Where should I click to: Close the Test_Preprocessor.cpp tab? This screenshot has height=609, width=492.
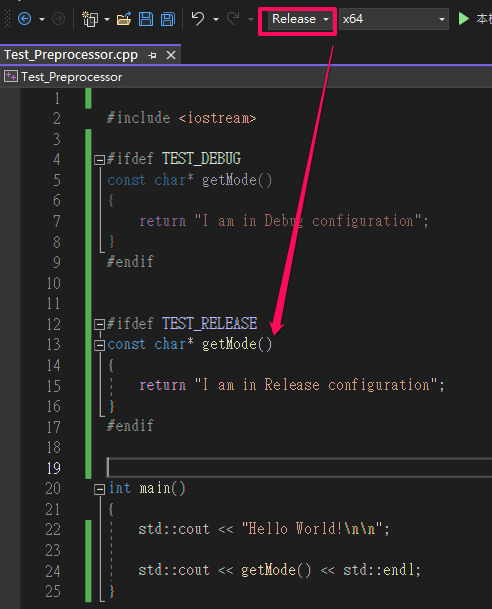(x=171, y=56)
